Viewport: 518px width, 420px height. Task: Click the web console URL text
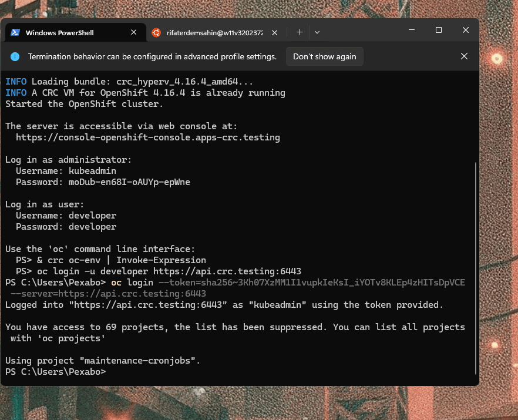point(147,137)
